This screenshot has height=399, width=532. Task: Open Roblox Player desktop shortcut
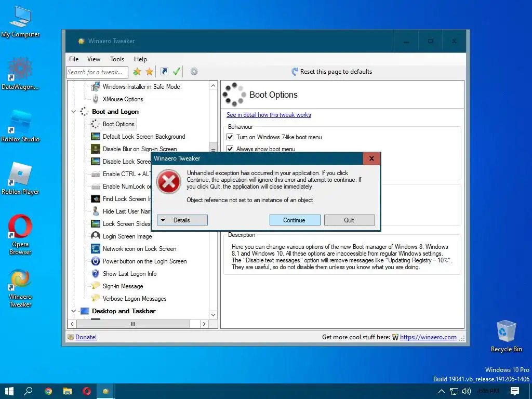pos(20,179)
